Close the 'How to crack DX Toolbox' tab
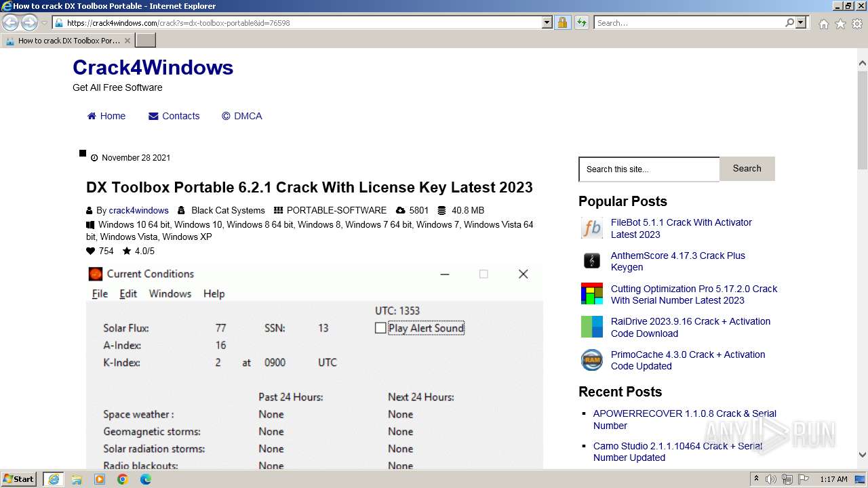The width and height of the screenshot is (868, 488). (127, 41)
